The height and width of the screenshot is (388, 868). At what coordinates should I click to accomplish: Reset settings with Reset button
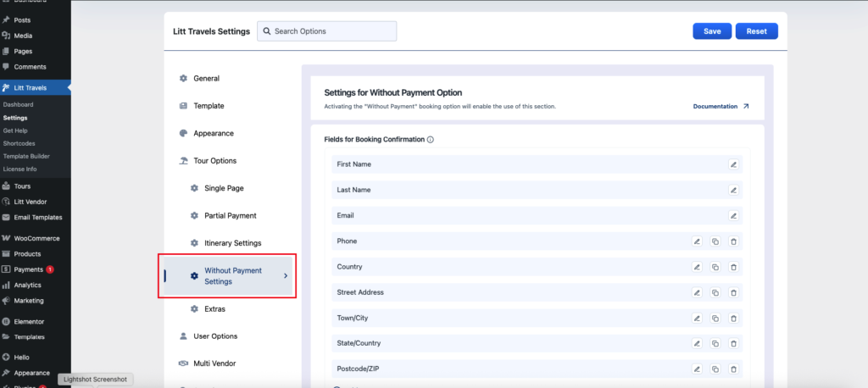(756, 31)
